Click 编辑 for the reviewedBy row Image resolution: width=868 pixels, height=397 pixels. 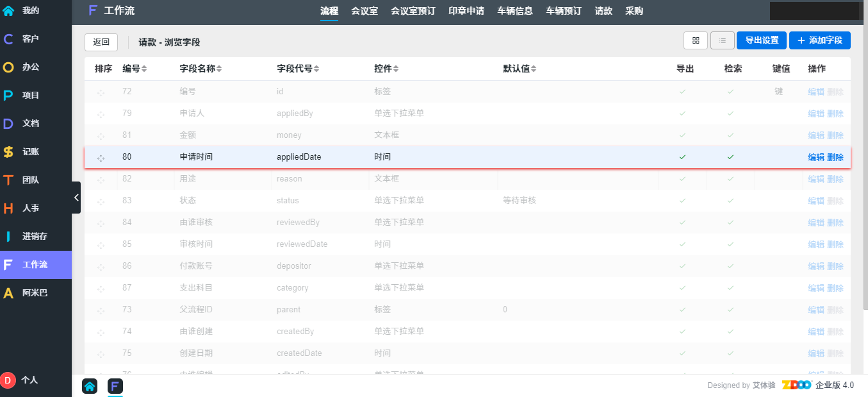tap(816, 223)
